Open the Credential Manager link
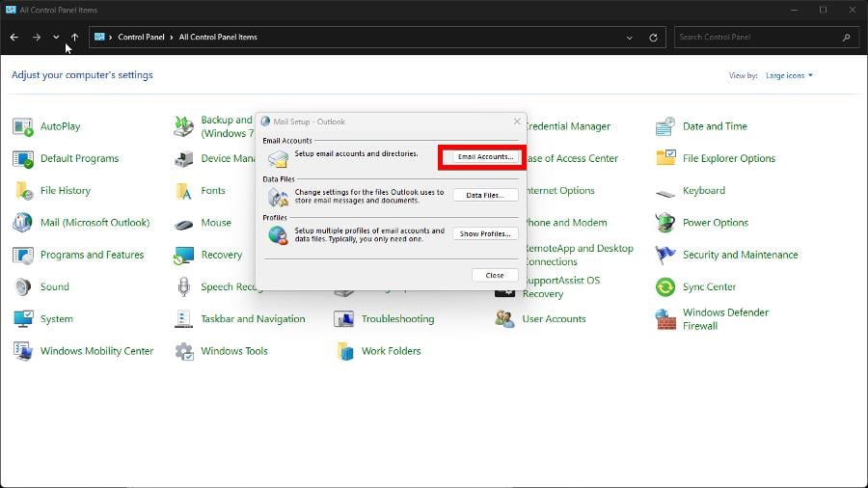 click(567, 126)
